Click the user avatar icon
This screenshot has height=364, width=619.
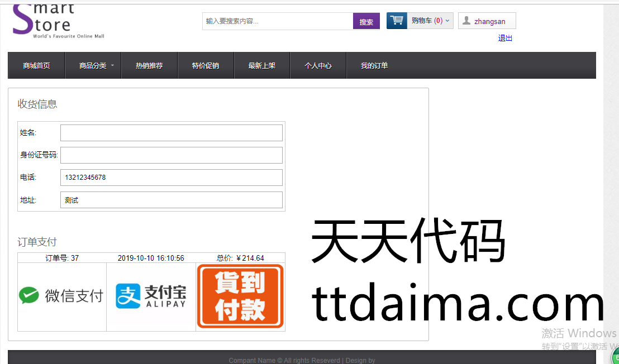[x=466, y=21]
